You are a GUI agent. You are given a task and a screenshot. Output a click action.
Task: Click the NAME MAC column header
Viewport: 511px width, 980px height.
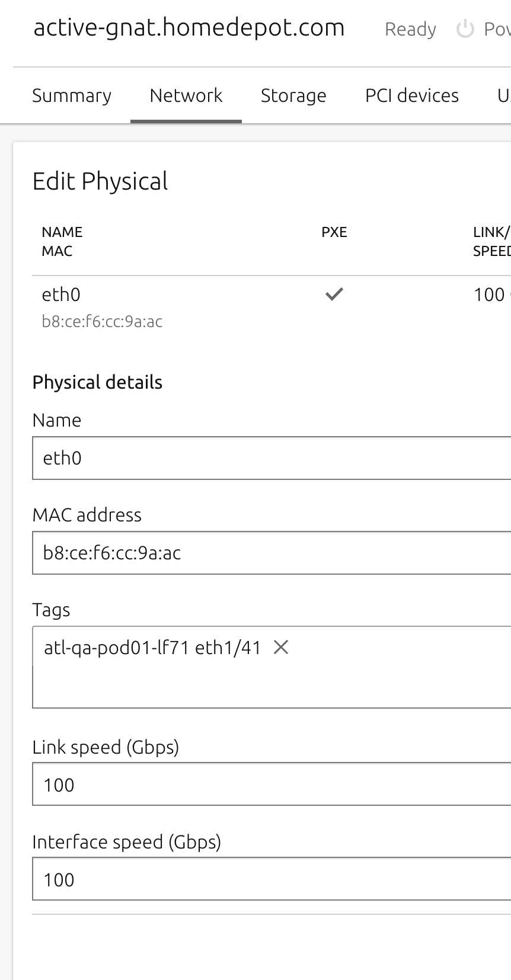click(62, 241)
